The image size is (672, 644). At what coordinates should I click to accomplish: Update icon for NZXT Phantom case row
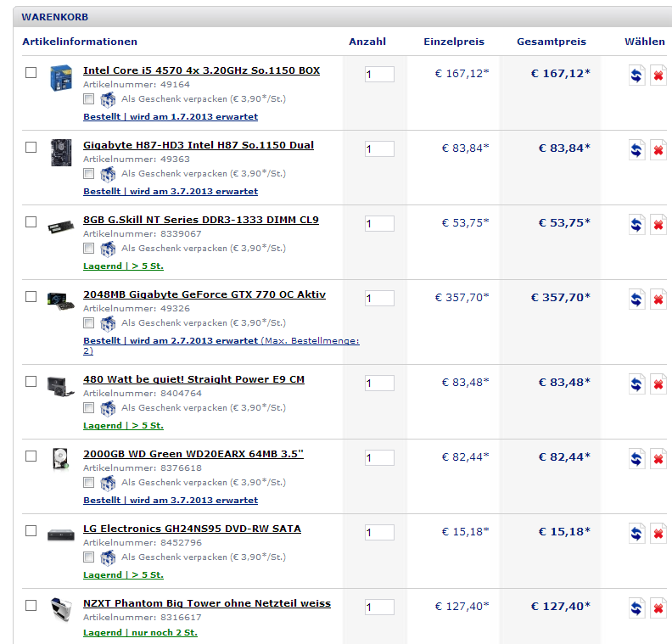637,608
